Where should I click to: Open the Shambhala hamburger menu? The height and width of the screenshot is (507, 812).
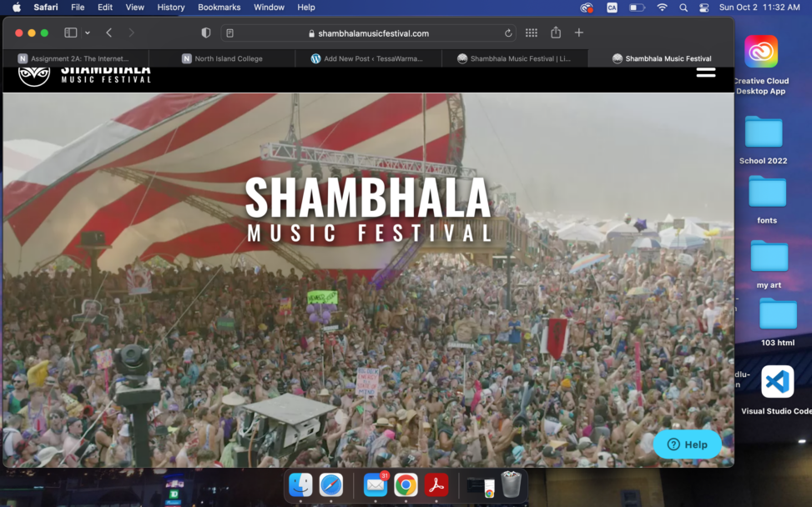point(706,73)
